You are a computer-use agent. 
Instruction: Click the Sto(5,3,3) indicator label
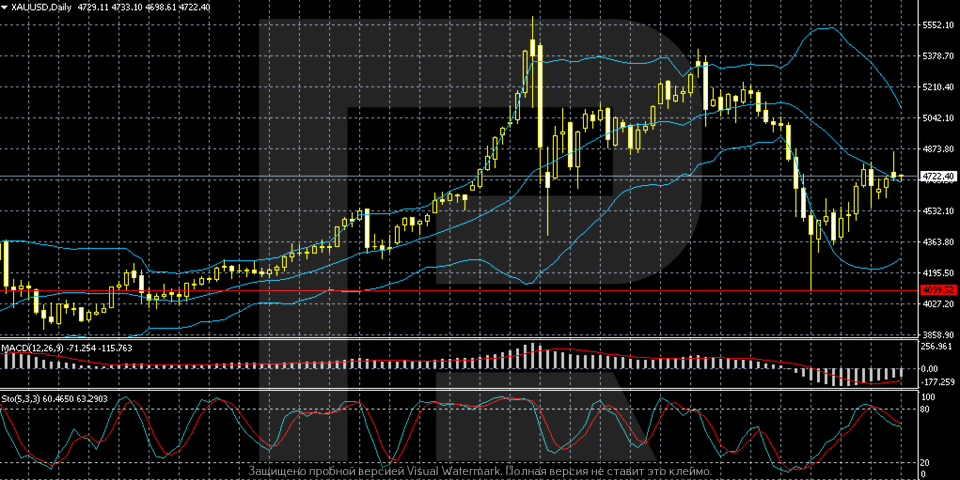pos(22,397)
